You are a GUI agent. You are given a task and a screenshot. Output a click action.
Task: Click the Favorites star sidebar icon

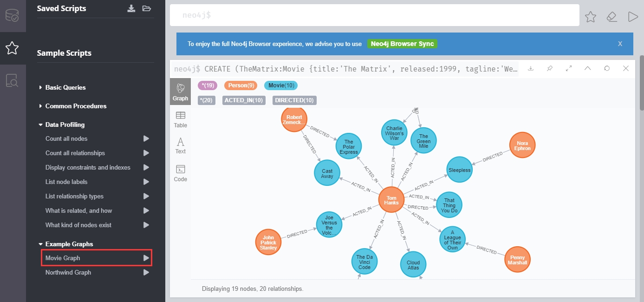(x=12, y=47)
